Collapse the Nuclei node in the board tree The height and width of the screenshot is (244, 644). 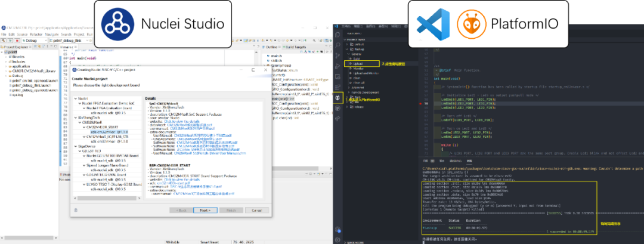coord(76,98)
